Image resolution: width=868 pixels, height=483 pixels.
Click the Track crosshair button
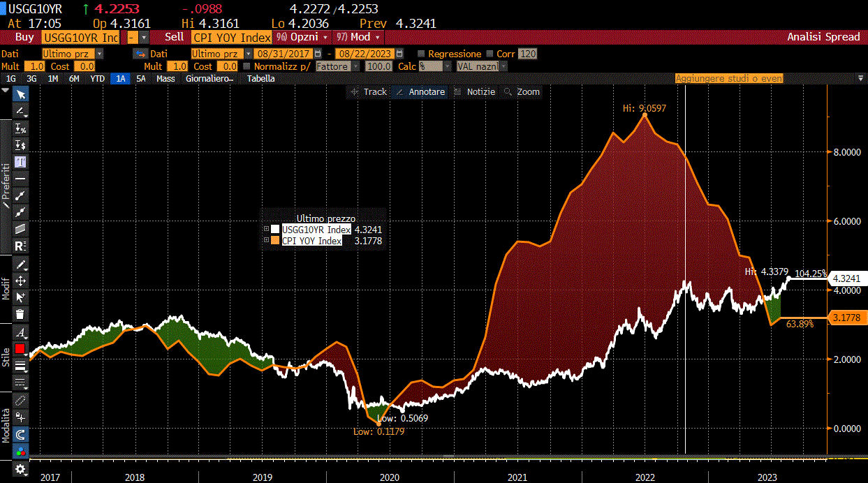pyautogui.click(x=368, y=91)
